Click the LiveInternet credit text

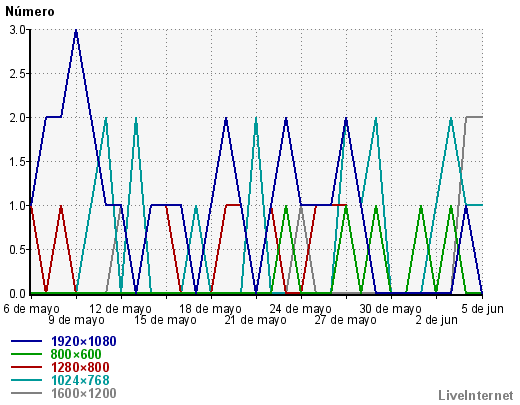(x=476, y=396)
